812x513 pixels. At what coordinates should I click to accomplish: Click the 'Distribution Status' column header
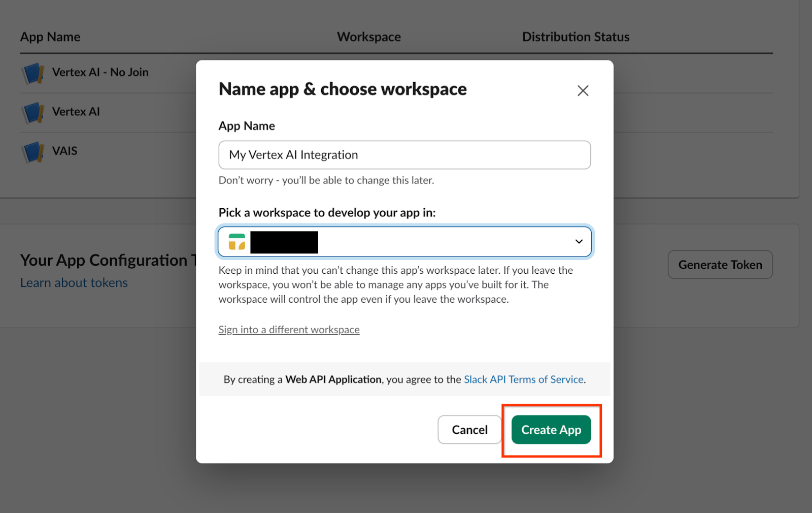(x=576, y=37)
